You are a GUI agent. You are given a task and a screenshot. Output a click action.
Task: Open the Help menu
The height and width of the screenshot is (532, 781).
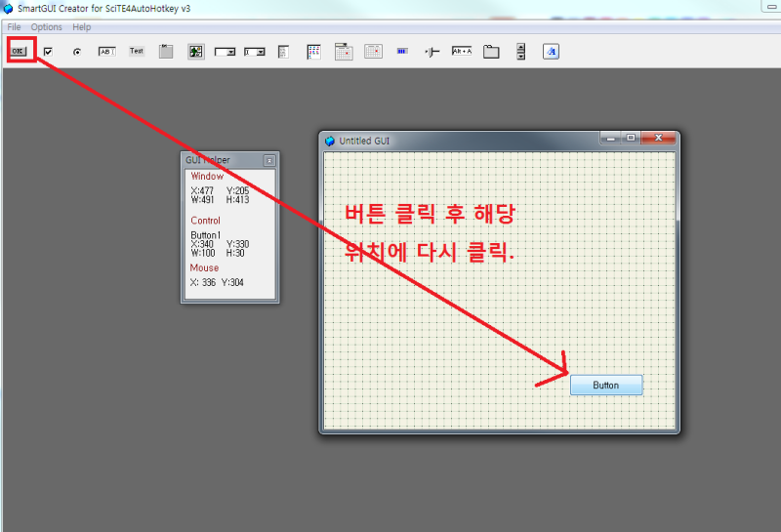(x=82, y=27)
